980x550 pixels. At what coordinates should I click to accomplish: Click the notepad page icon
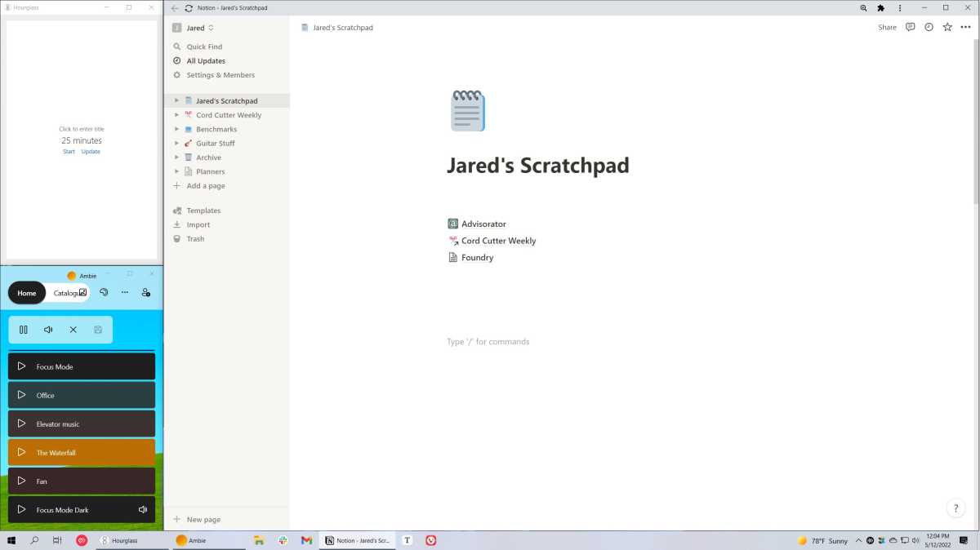467,111
